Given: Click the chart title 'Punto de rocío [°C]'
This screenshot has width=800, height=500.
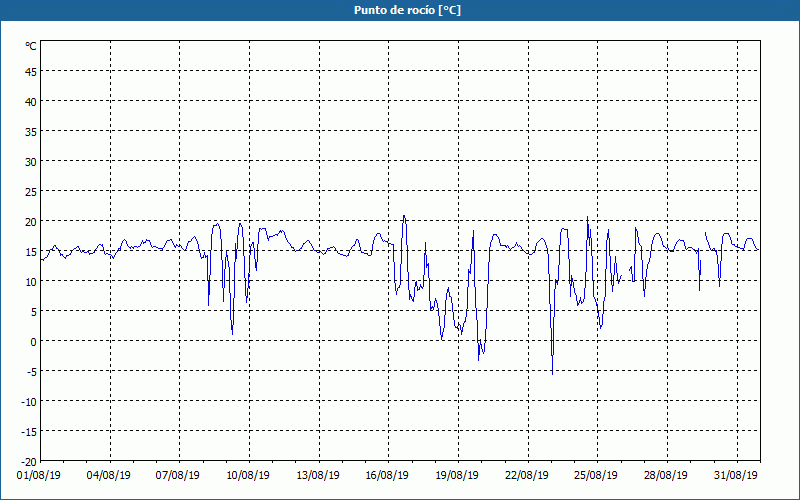Looking at the screenshot, I should coord(407,10).
